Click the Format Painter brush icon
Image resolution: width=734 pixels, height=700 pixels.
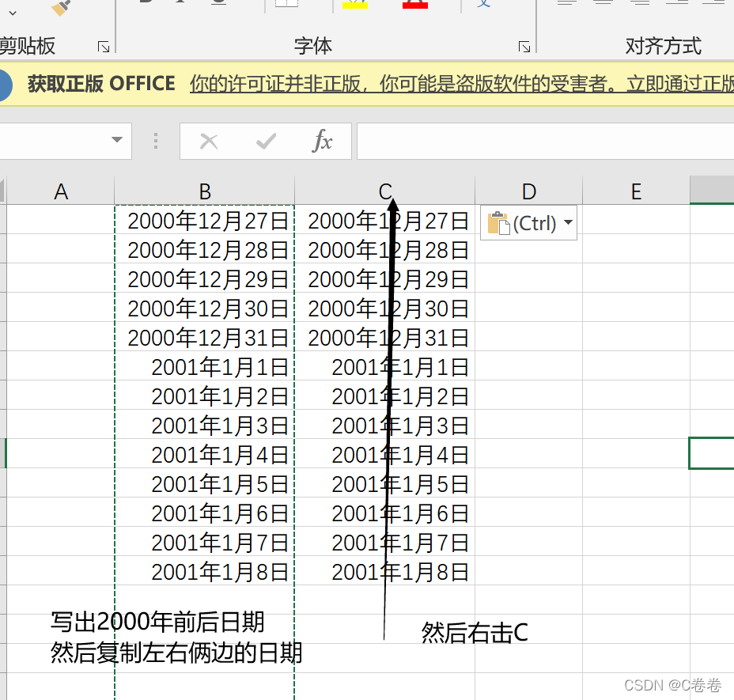(60, 7)
